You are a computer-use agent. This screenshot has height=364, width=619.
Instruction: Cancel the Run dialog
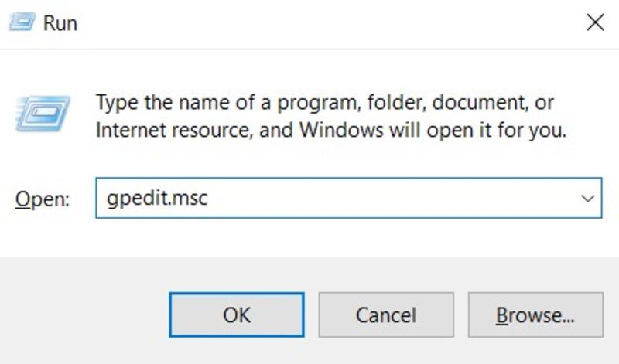point(386,315)
